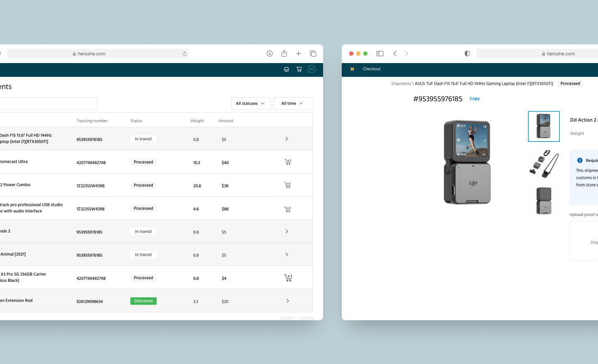
Task: Open the All statuses dropdown
Action: coord(250,103)
